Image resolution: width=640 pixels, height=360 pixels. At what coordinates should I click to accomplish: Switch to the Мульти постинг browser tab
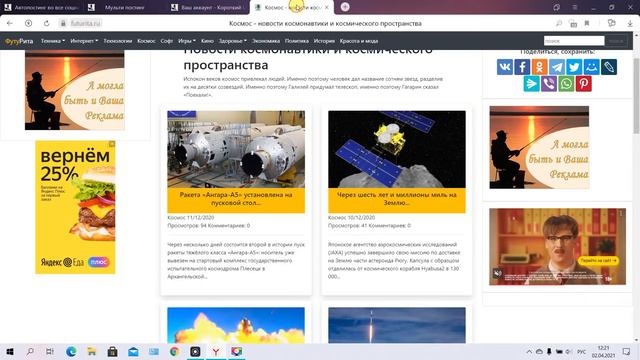pyautogui.click(x=124, y=7)
